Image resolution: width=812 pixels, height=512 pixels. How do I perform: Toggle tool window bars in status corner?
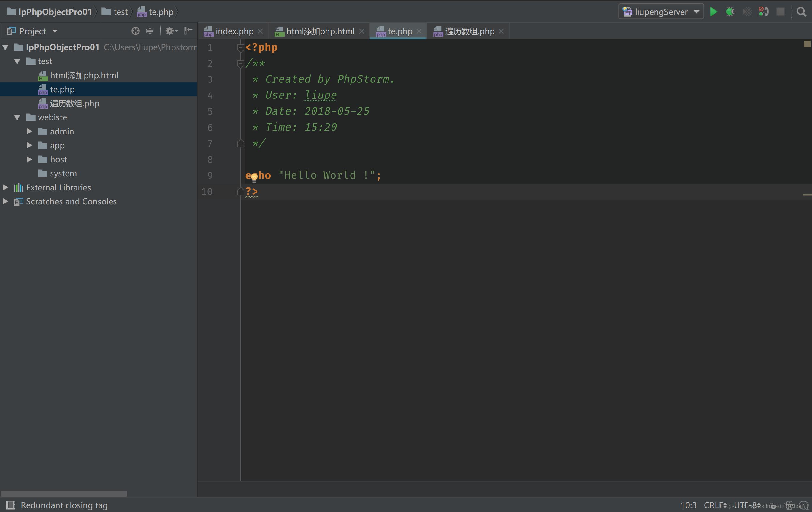pyautogui.click(x=10, y=505)
